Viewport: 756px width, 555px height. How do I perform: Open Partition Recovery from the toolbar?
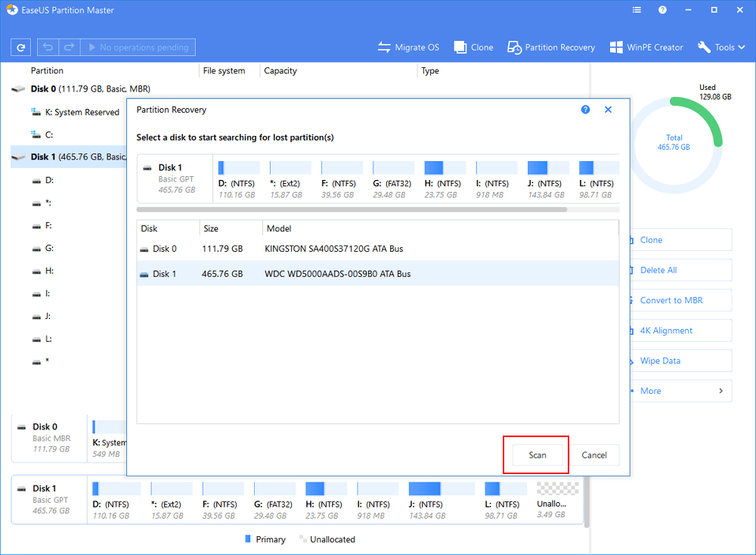pos(550,47)
